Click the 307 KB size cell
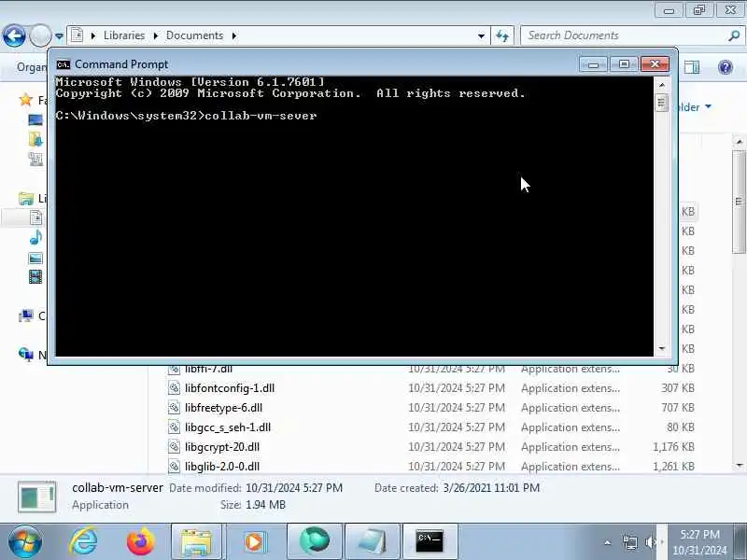The image size is (747, 560). 678,388
